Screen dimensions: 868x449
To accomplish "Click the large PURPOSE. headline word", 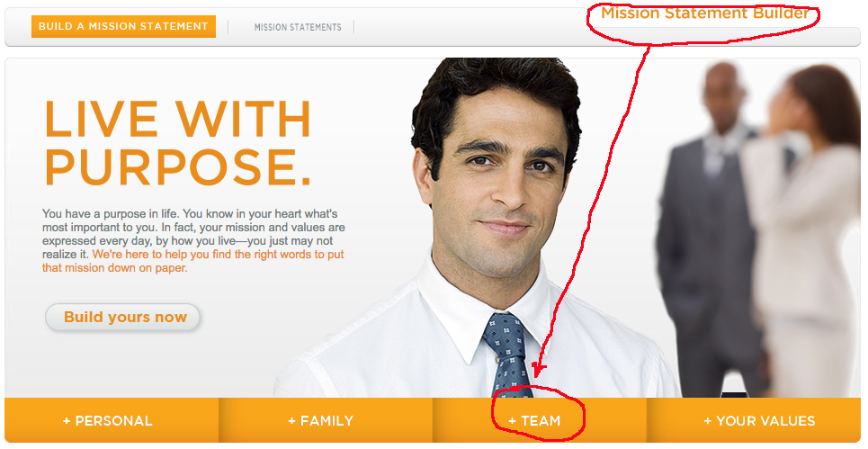I will (x=177, y=166).
